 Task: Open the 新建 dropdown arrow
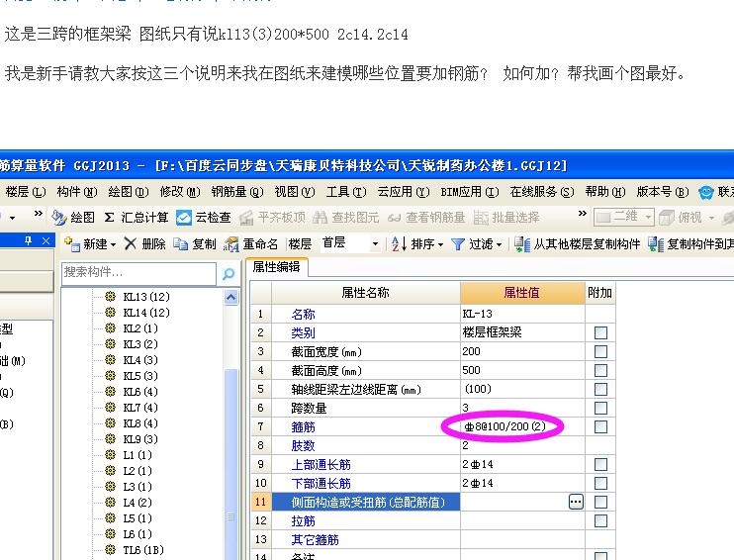113,245
